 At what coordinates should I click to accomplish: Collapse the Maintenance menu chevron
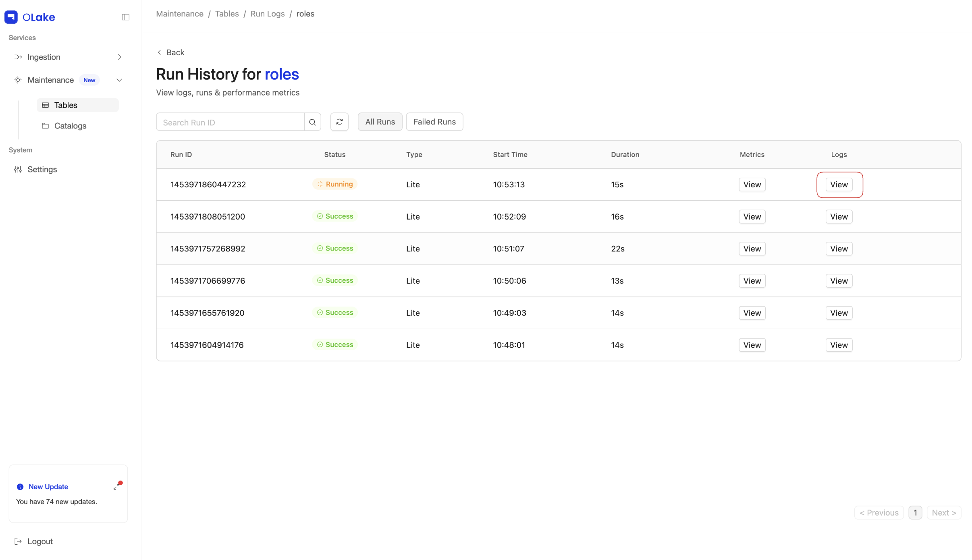coord(119,80)
